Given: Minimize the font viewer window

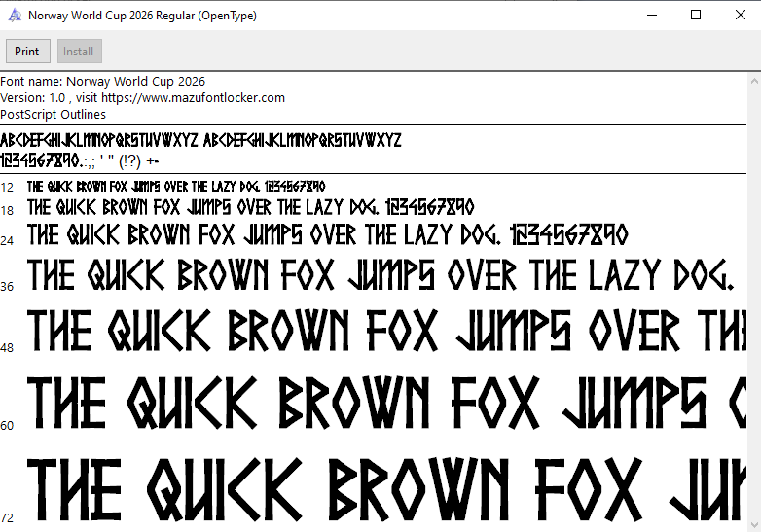Looking at the screenshot, I should pos(650,16).
